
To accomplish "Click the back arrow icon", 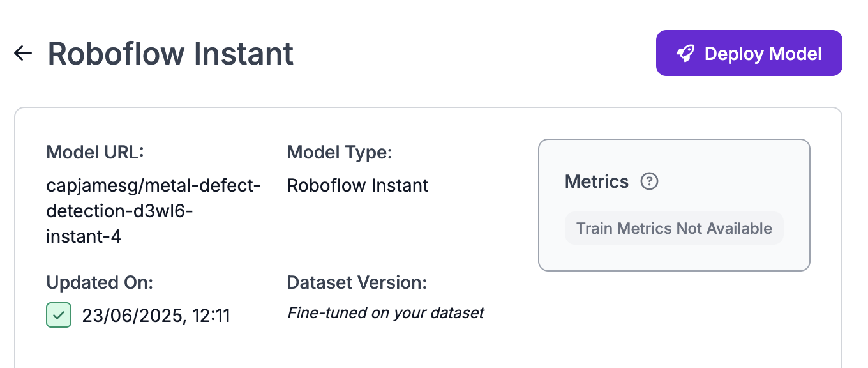I will (x=23, y=53).
